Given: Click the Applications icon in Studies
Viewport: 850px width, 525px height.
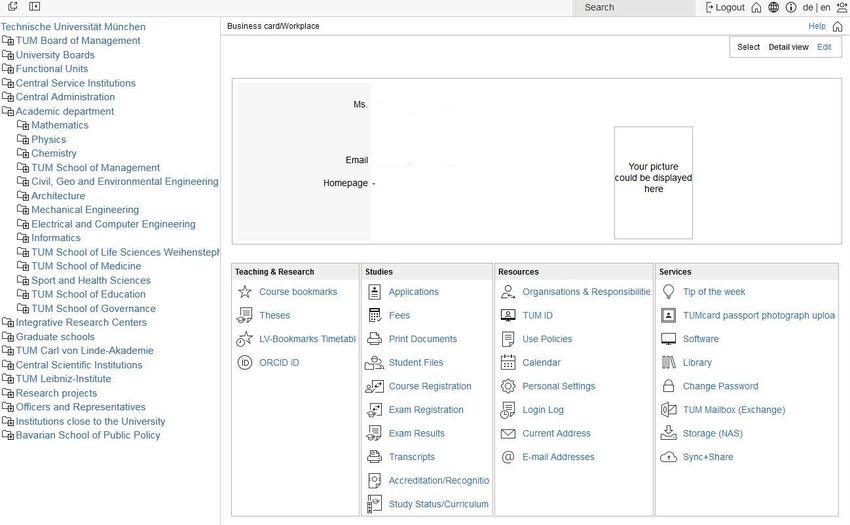Looking at the screenshot, I should (x=374, y=292).
